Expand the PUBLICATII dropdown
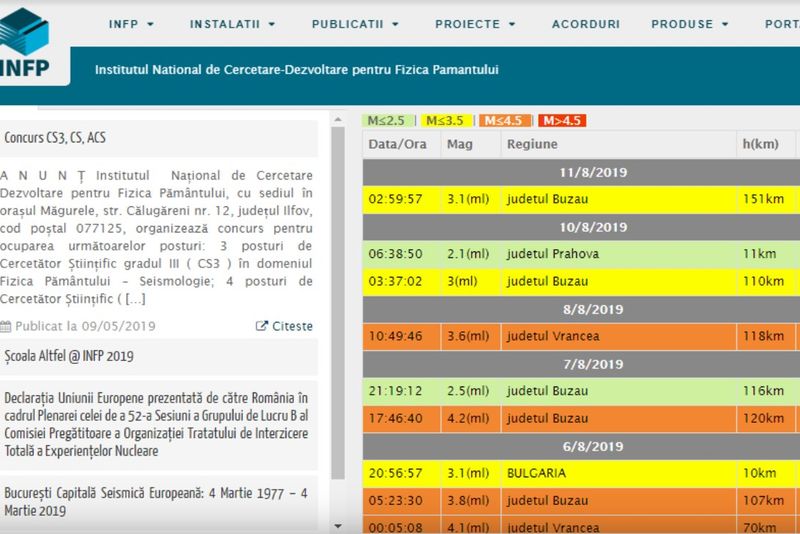The height and width of the screenshot is (534, 800). tap(355, 23)
